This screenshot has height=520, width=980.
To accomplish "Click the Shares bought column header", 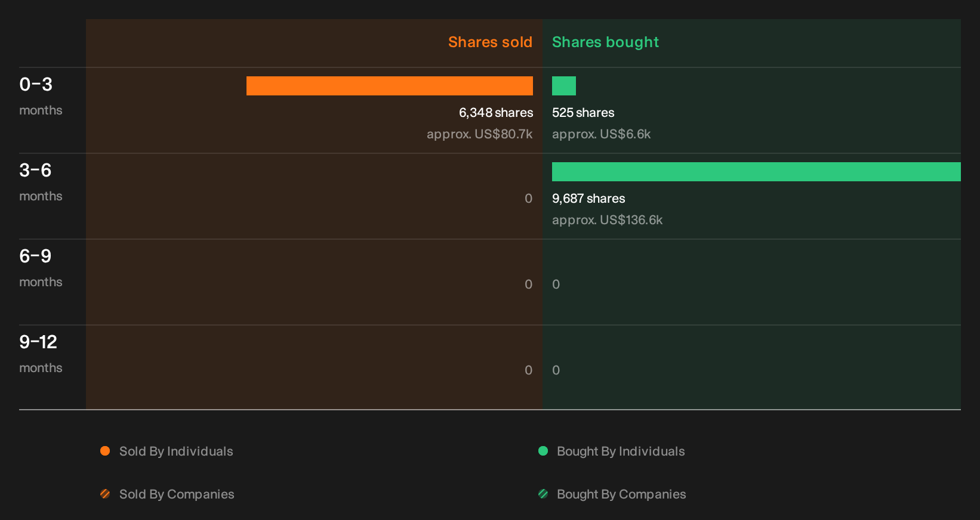I will [605, 42].
